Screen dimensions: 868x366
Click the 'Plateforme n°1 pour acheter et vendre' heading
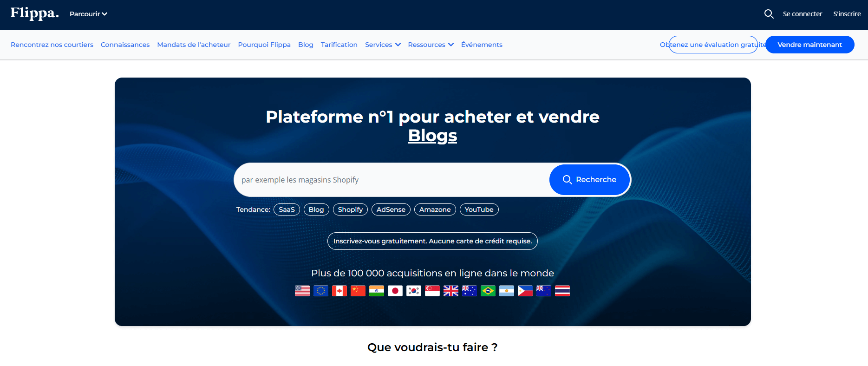(432, 117)
